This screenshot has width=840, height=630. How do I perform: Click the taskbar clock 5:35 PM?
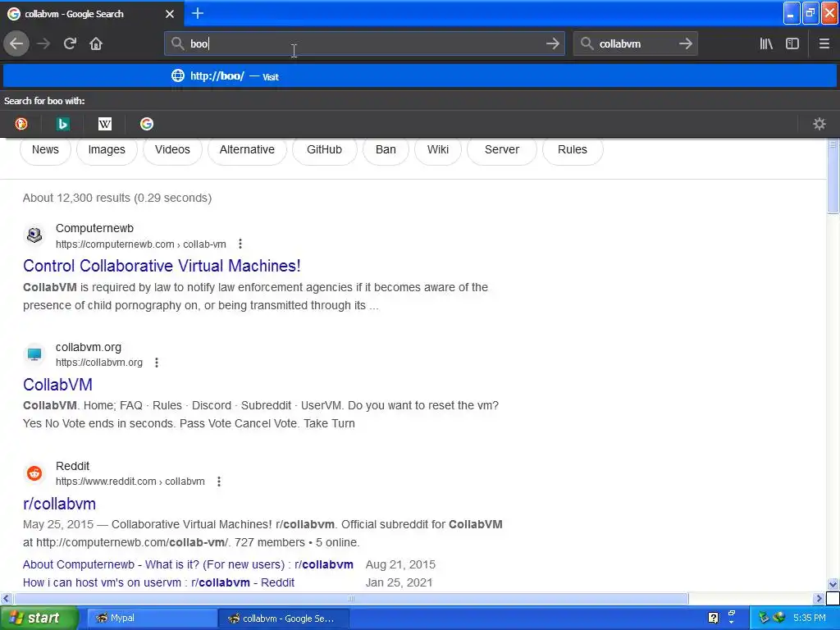pos(809,619)
